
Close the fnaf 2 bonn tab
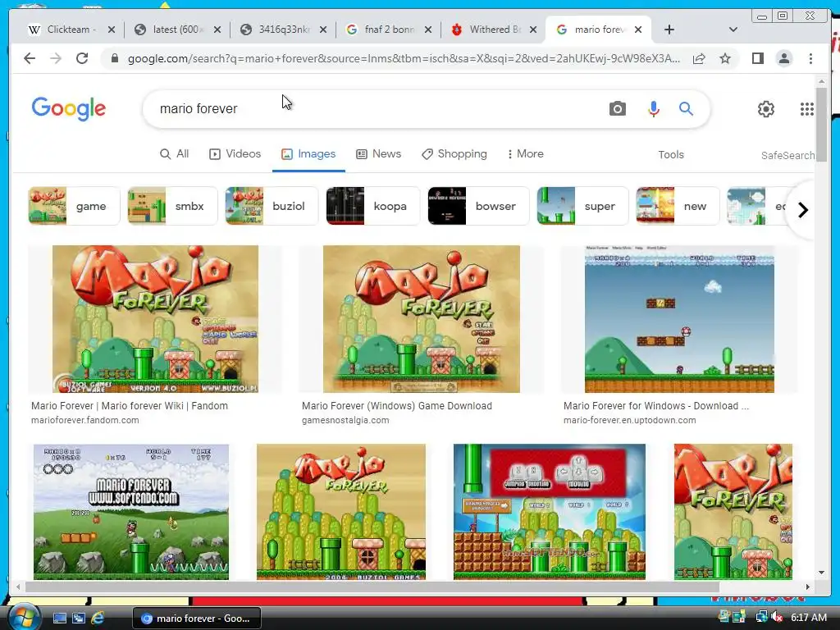[x=428, y=30]
